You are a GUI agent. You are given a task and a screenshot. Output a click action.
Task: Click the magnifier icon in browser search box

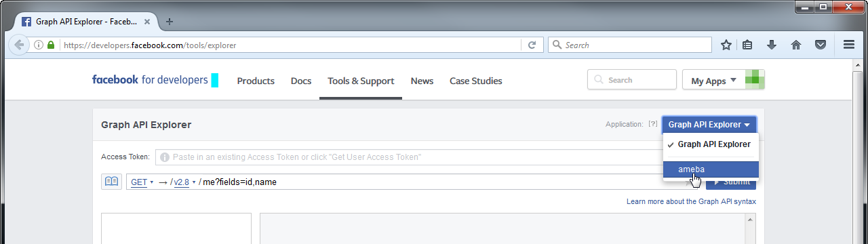(557, 45)
